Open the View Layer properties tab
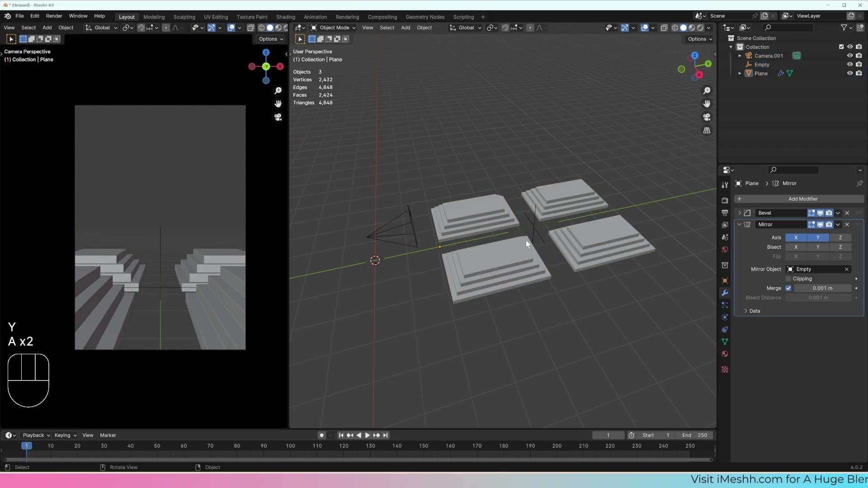This screenshot has height=488, width=868. point(725,225)
